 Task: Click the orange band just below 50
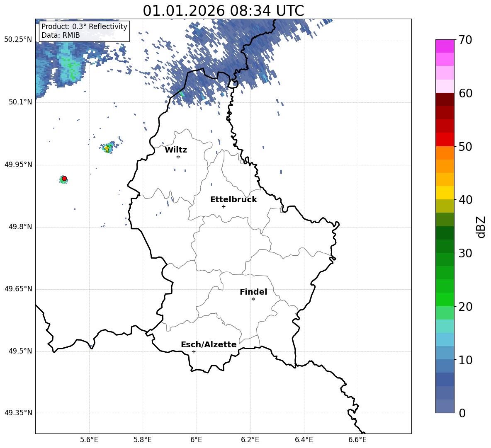pos(445,153)
